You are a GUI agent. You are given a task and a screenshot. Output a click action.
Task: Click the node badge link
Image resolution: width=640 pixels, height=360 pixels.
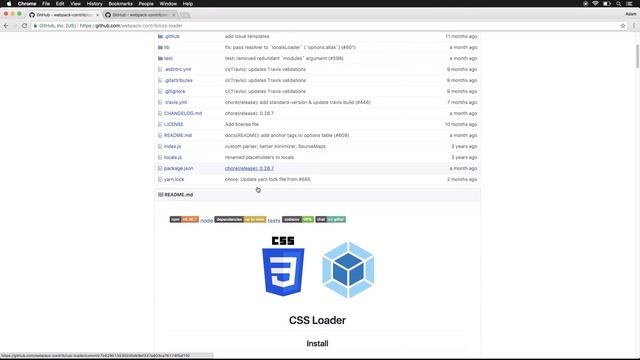pos(207,221)
